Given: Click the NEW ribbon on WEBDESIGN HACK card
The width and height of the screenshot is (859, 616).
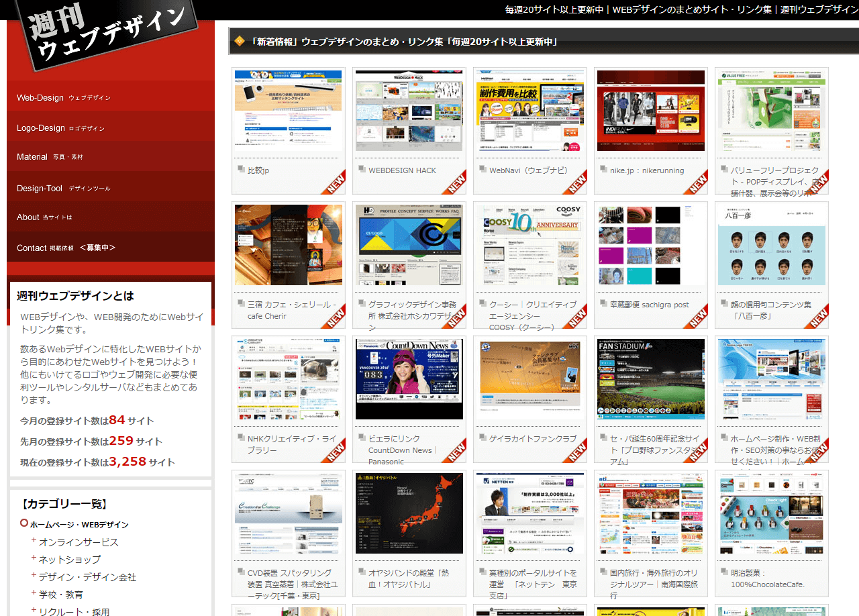Looking at the screenshot, I should click(x=454, y=183).
